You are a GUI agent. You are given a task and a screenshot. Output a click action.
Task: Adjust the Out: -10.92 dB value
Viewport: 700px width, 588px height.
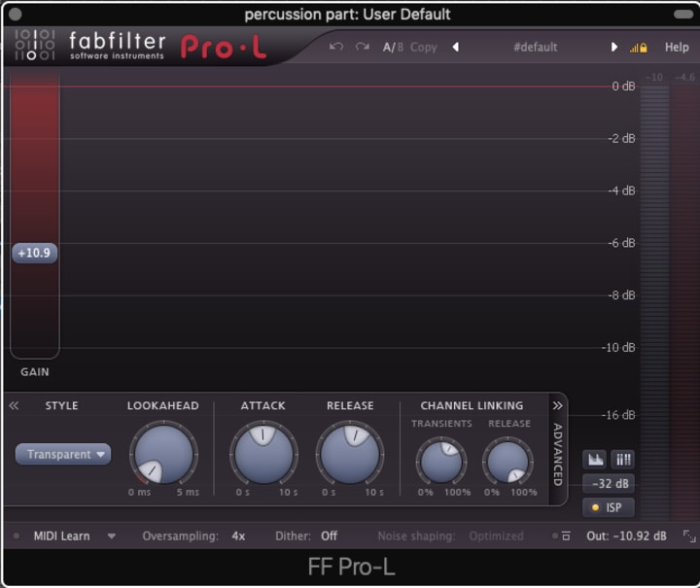pos(626,536)
